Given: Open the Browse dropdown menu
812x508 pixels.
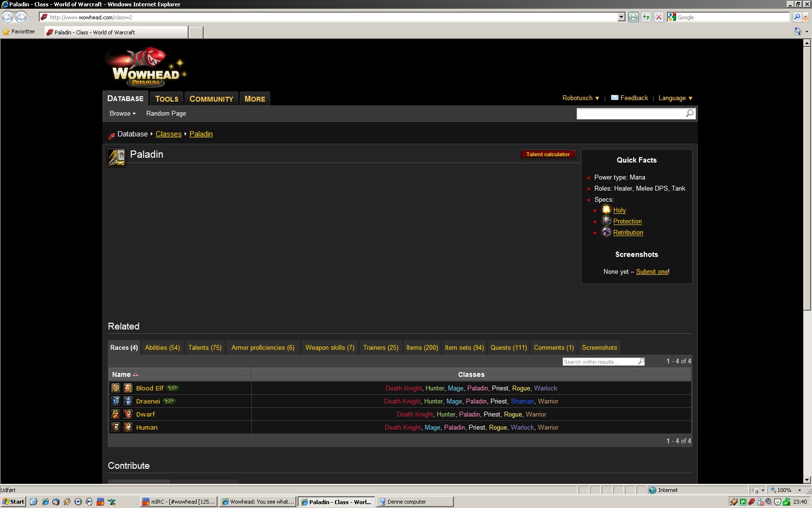Looking at the screenshot, I should 122,113.
